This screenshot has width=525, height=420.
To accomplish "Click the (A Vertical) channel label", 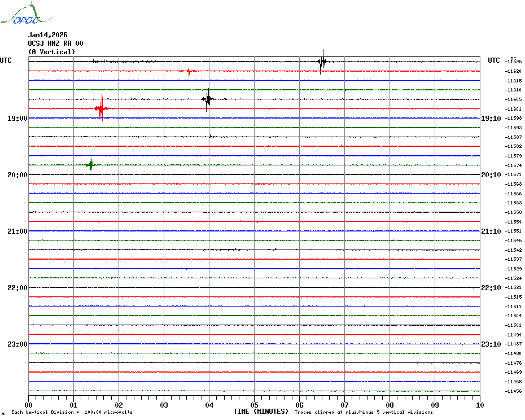I will pos(51,52).
